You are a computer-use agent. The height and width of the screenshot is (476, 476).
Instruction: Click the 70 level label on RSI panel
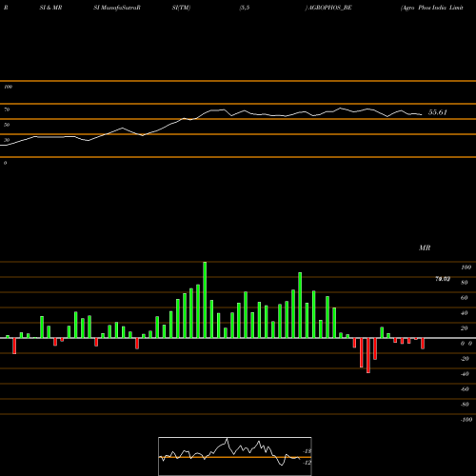tap(7, 109)
